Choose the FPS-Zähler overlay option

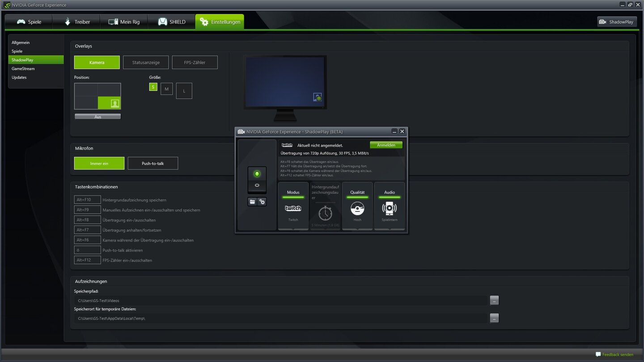tap(195, 63)
